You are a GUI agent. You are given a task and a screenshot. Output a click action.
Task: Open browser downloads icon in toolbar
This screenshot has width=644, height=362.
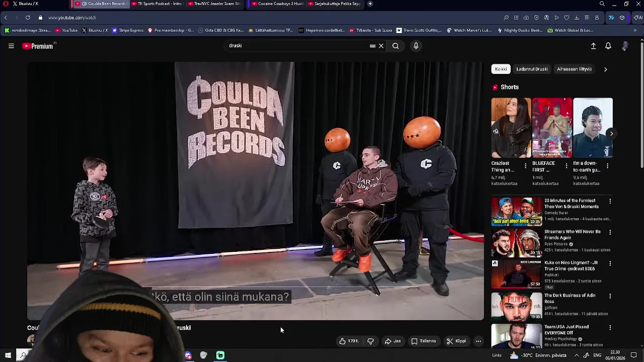coord(577,18)
